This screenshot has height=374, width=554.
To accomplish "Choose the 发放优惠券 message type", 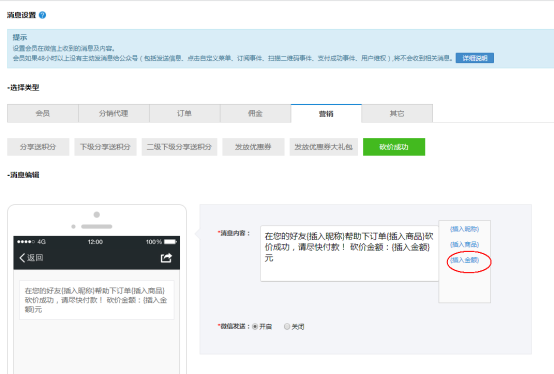I will tap(253, 147).
